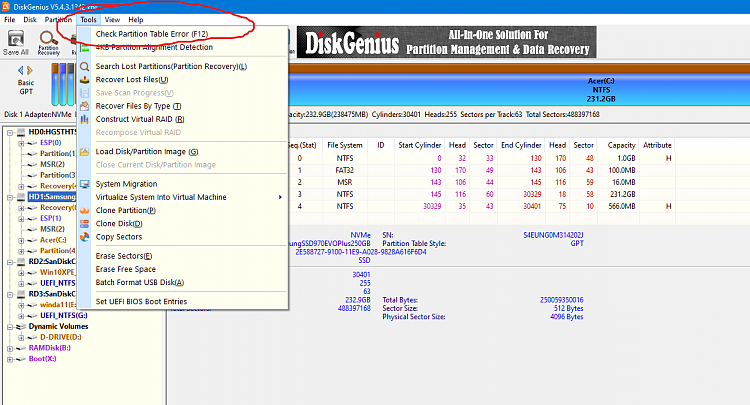Expand the Boot(X:) node
The width and height of the screenshot is (750, 405).
[x=10, y=359]
